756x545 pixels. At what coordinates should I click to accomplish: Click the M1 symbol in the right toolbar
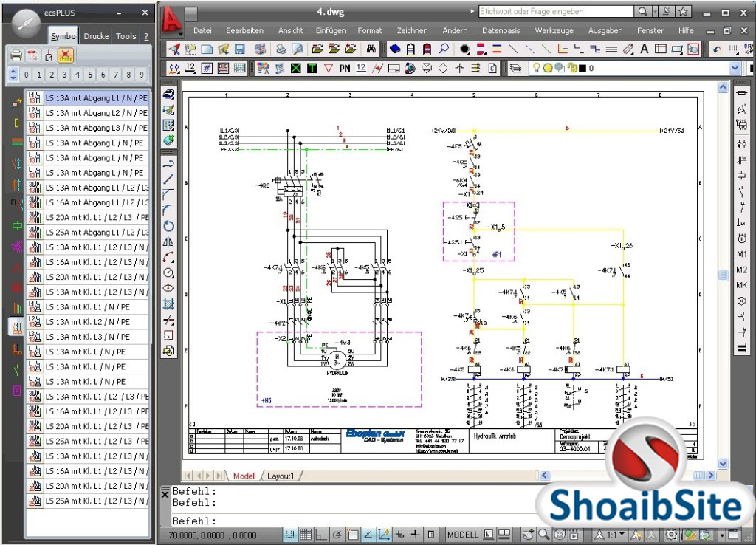741,254
